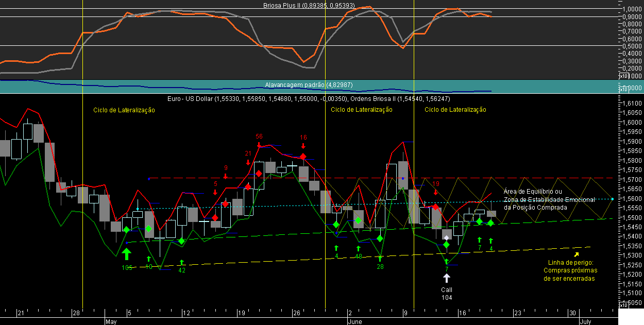Image resolution: width=644 pixels, height=325 pixels.
Task: Click the leftmost 'Ciclo de Lateralização' label
Action: (124, 110)
